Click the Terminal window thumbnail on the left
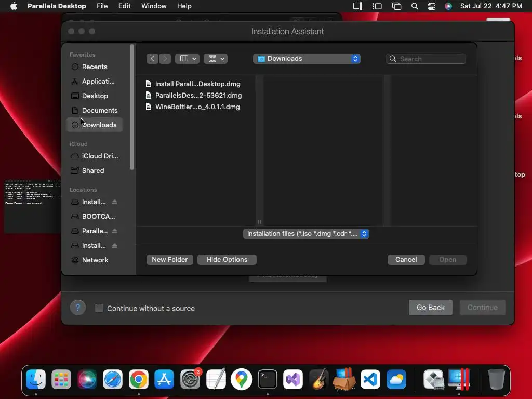Screen dimensions: 532x399 [x=33, y=206]
